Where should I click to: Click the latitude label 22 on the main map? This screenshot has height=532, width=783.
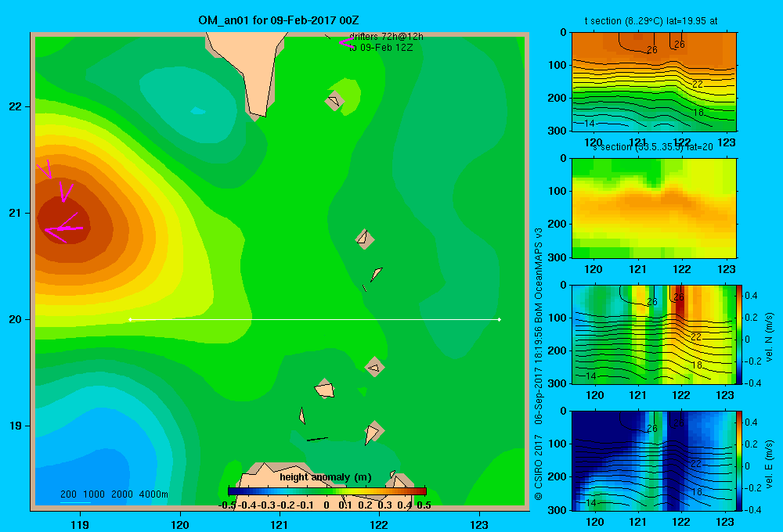tap(16, 106)
